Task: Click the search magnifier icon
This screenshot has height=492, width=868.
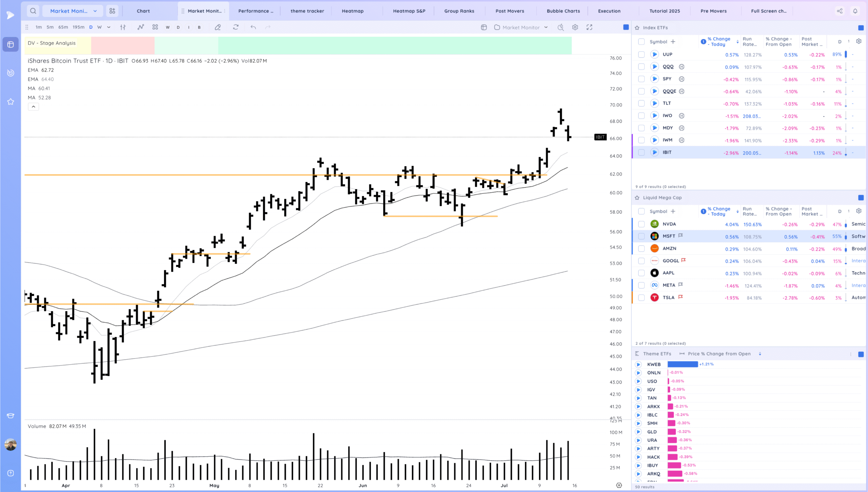Action: [x=33, y=11]
